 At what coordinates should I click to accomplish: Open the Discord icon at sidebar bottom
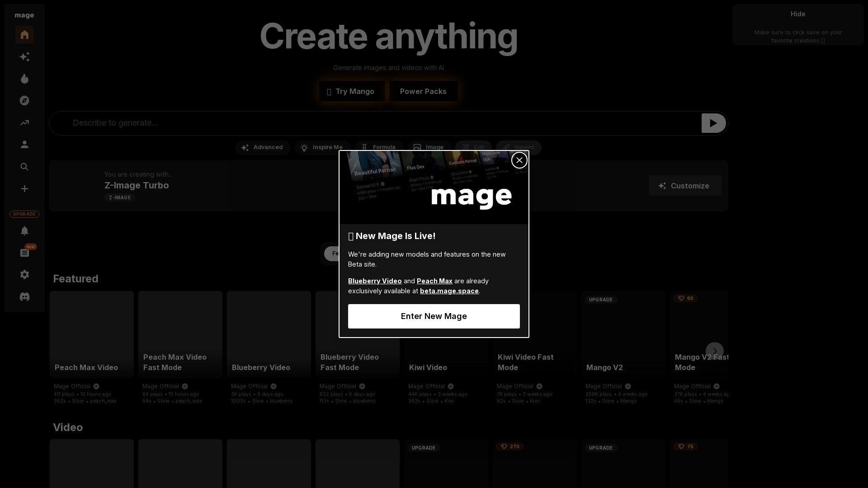coord(24,296)
